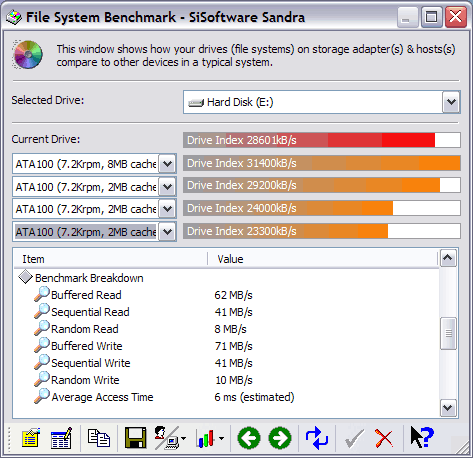This screenshot has height=458, width=473.
Task: Open the highlighted 23300kB/s reference drive dropdown
Action: [x=167, y=232]
